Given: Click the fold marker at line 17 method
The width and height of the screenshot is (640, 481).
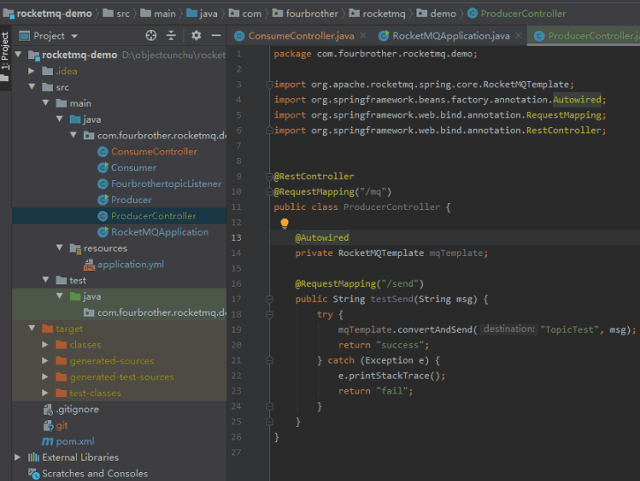Looking at the screenshot, I should coord(269,299).
